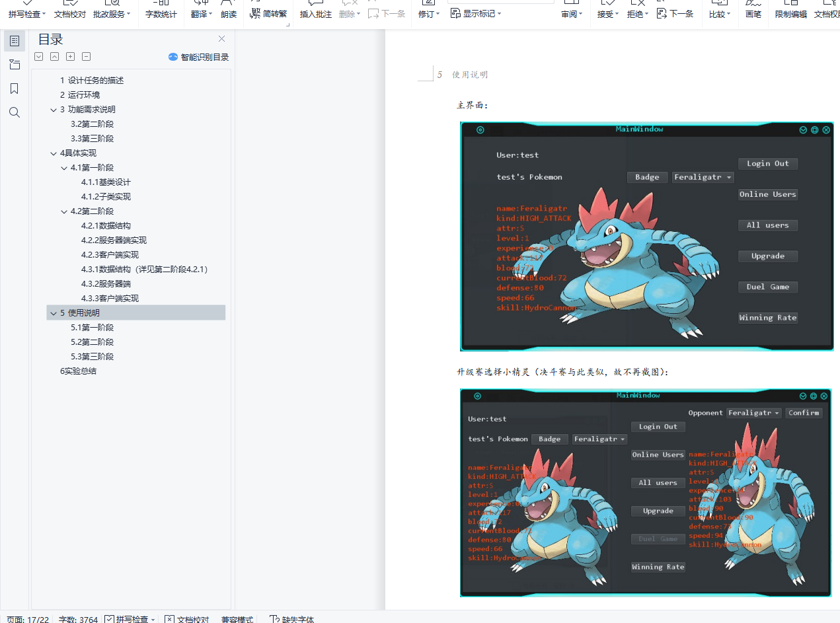Collapse the '4具体实现' chevron
This screenshot has width=840, height=623.
pos(54,153)
